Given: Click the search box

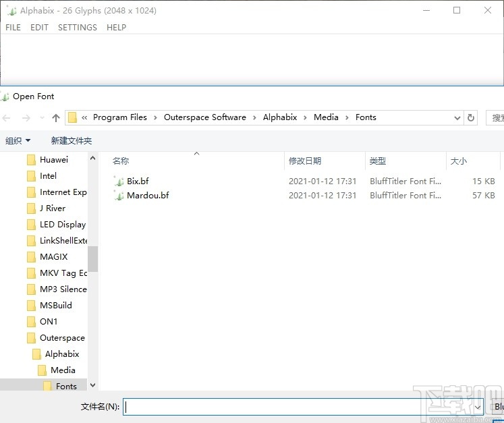Looking at the screenshot, I should tap(495, 117).
